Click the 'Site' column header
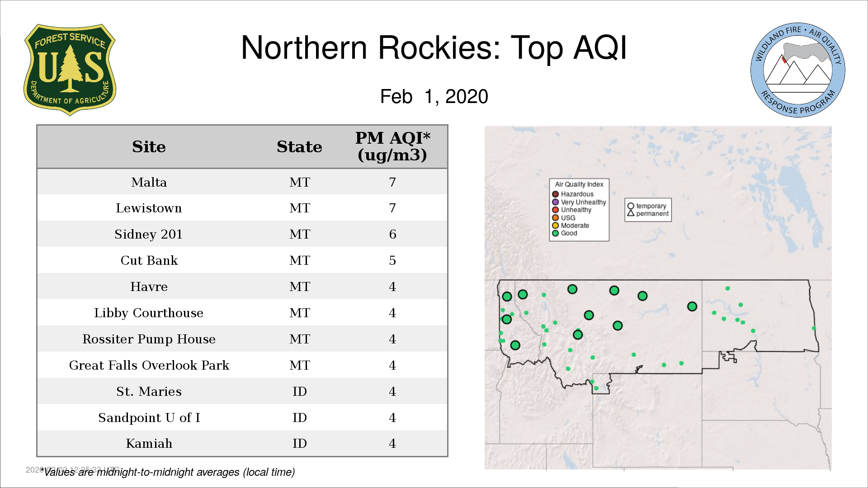This screenshot has height=488, width=868. click(x=149, y=147)
